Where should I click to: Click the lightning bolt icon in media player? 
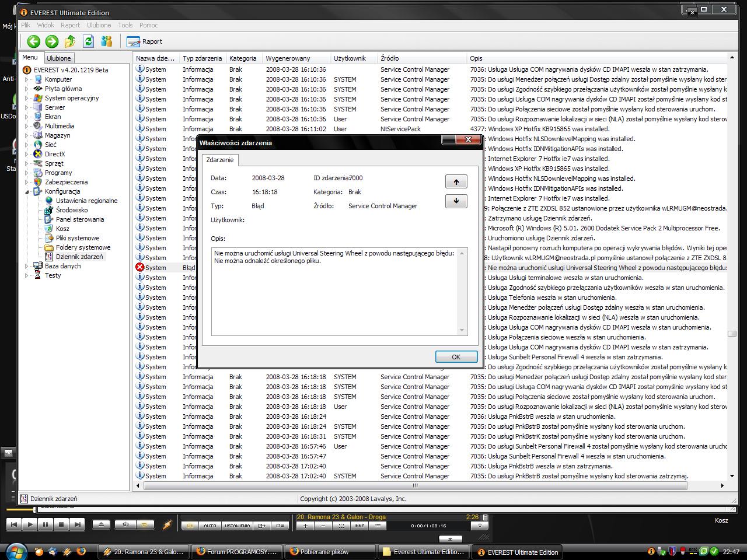point(167,524)
